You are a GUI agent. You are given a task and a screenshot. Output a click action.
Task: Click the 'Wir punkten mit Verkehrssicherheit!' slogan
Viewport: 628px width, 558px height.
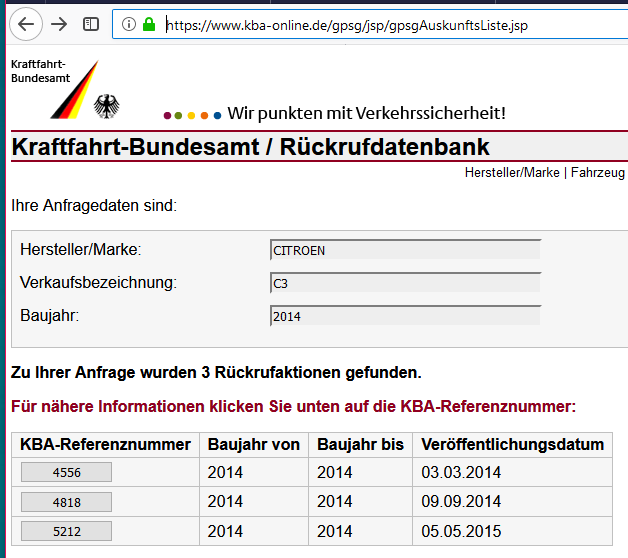(x=366, y=113)
